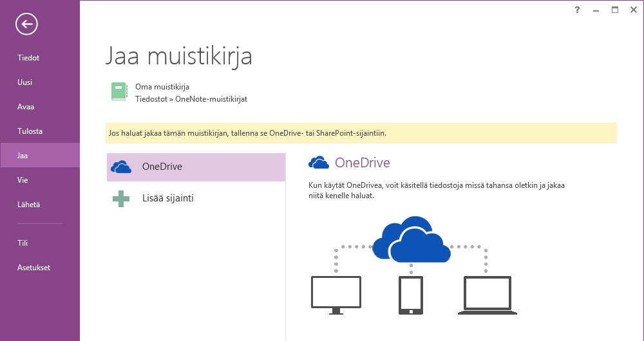Click the Tiedostot » OneNote-muistikirjat path
Image resolution: width=644 pixels, height=341 pixels.
click(x=191, y=99)
